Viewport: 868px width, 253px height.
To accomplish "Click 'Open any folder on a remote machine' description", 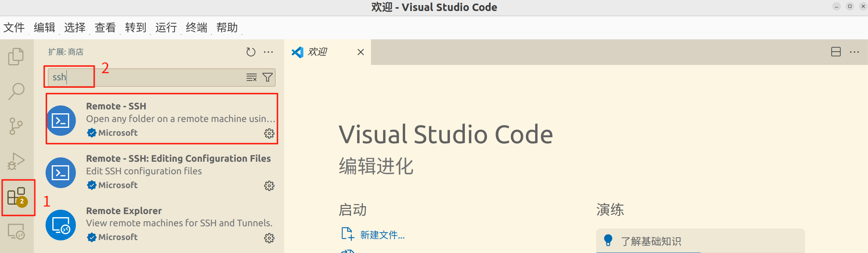I will click(x=181, y=119).
